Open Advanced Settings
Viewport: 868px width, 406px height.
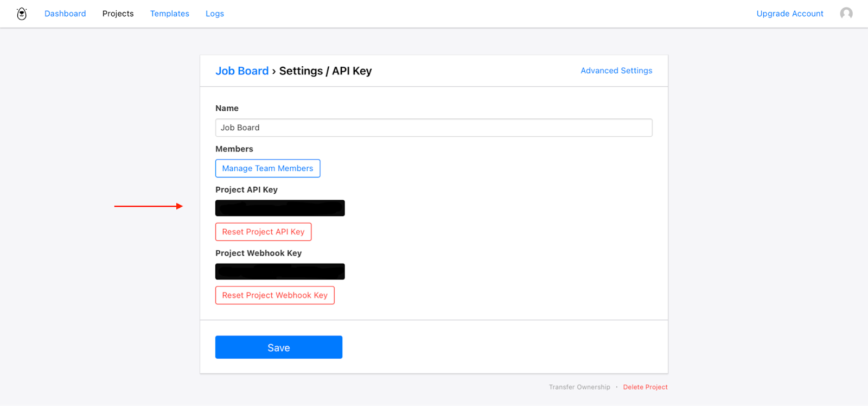coord(616,71)
